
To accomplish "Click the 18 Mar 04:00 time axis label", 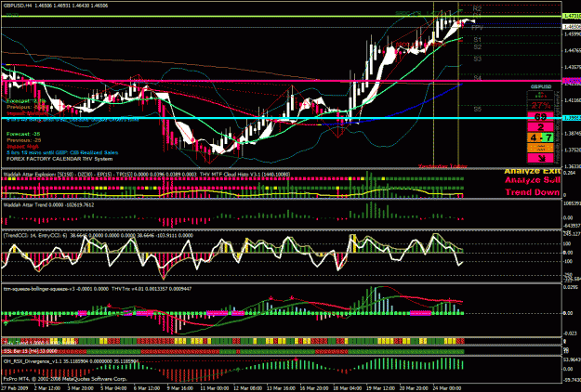I will (x=349, y=388).
